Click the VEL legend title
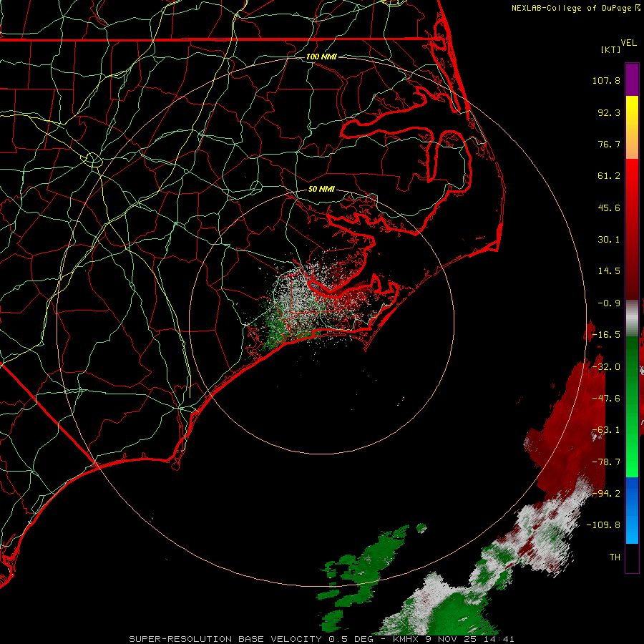 point(628,43)
